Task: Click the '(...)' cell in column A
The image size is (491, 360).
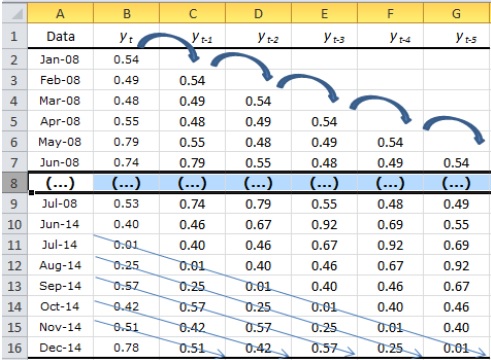Action: (60, 183)
